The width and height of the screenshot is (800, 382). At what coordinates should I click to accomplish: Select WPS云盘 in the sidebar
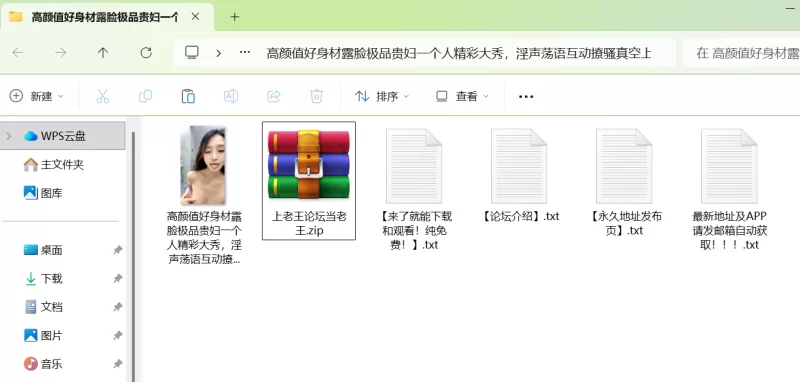pyautogui.click(x=63, y=136)
